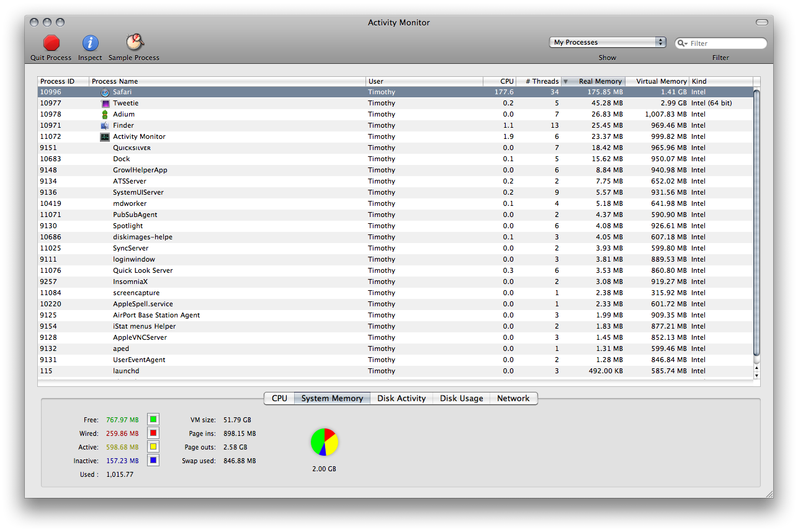
Task: Click the red Wired memory color swatch
Action: click(153, 433)
